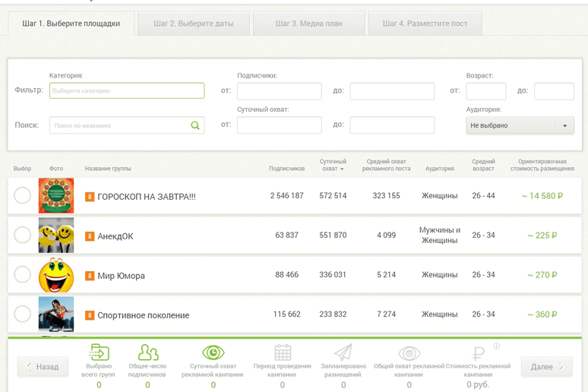
Task: Open the Шаг 3. Медиа план tab
Action: [308, 24]
